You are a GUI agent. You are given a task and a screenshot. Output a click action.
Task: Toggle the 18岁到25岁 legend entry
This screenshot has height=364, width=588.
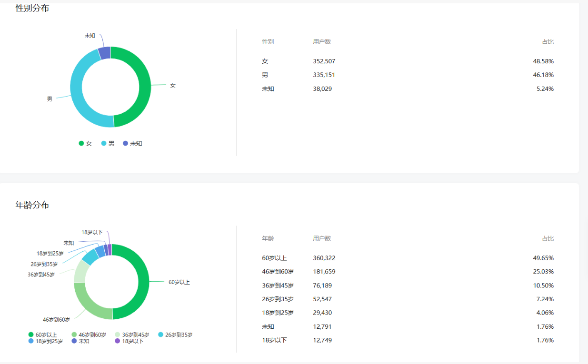point(45,341)
